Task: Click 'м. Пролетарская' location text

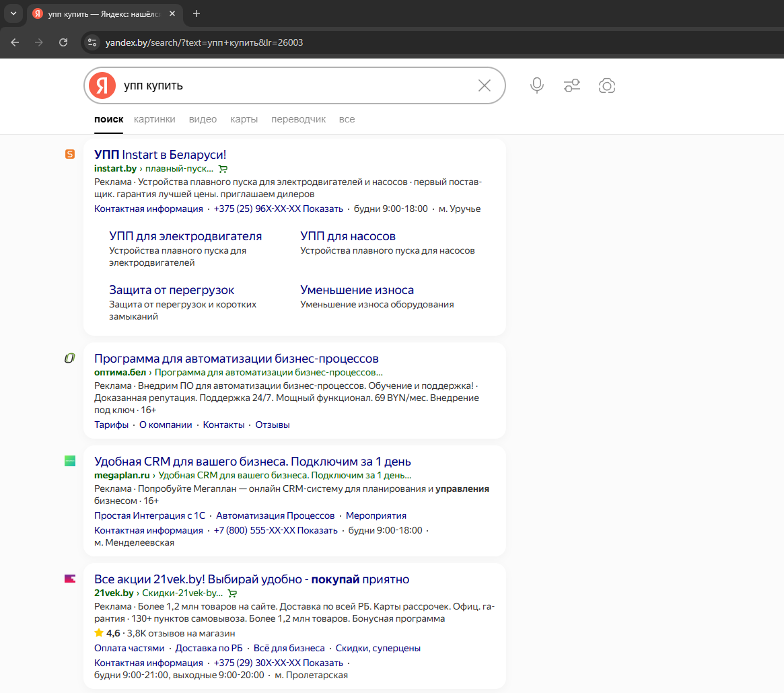Action: point(311,676)
